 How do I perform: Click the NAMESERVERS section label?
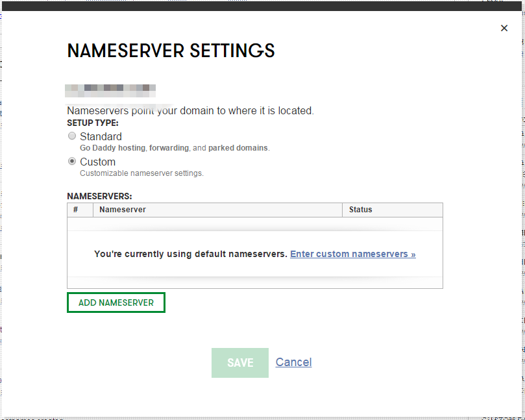point(99,195)
